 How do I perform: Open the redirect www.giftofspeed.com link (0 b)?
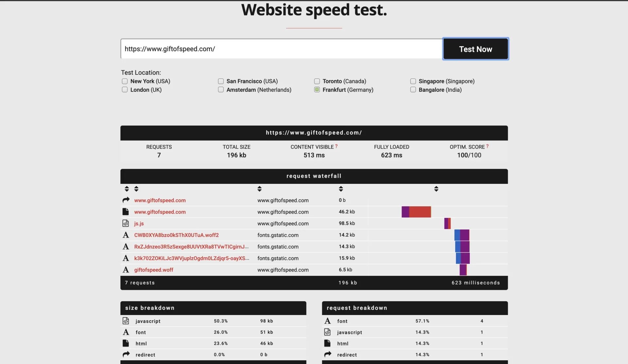160,200
